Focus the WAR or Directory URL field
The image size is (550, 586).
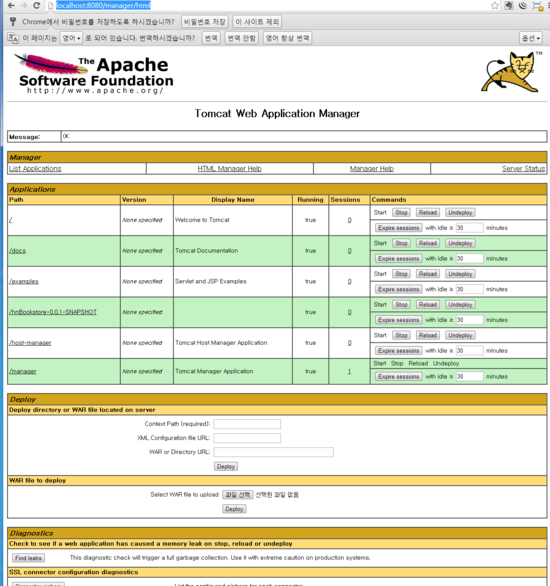pyautogui.click(x=274, y=452)
